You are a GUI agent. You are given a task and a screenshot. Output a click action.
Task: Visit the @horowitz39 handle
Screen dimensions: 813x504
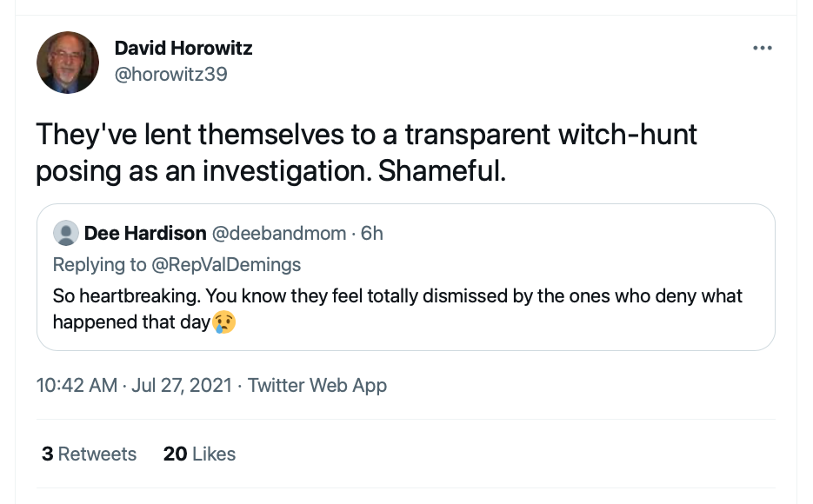click(x=170, y=74)
